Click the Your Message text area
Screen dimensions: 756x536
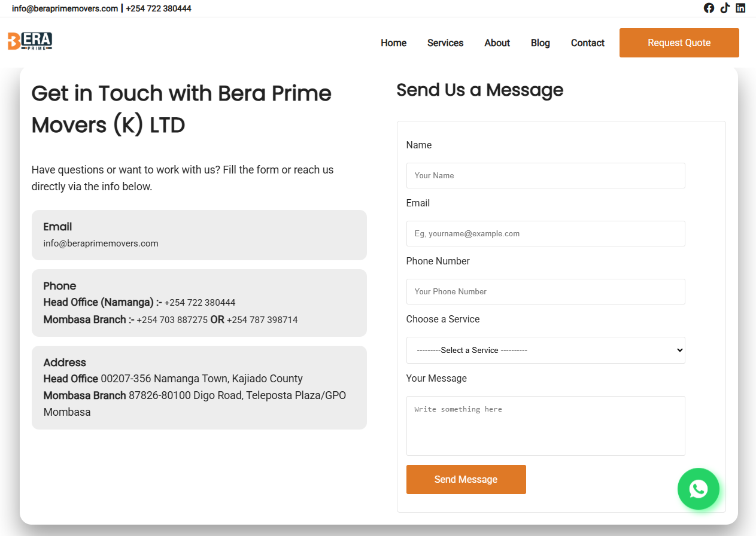[545, 425]
